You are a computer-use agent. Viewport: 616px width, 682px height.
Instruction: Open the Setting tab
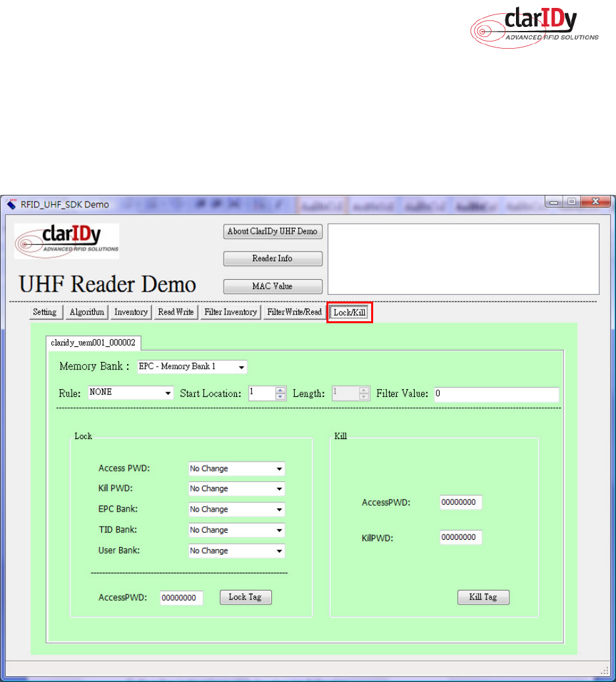click(x=45, y=312)
